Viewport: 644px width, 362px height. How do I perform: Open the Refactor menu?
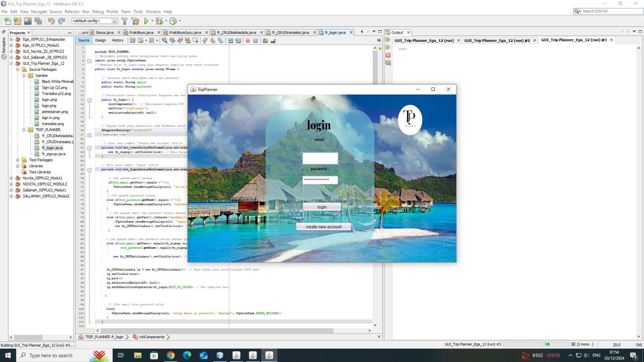(x=72, y=12)
